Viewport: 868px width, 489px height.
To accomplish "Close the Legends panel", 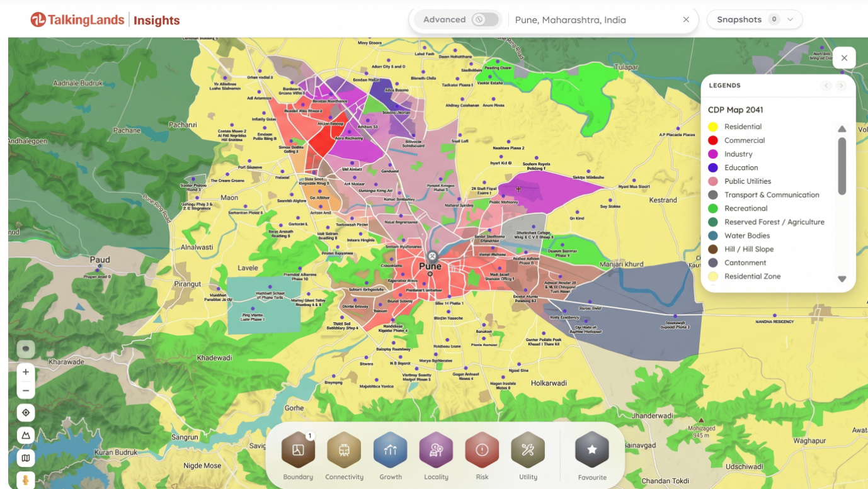I will [844, 58].
